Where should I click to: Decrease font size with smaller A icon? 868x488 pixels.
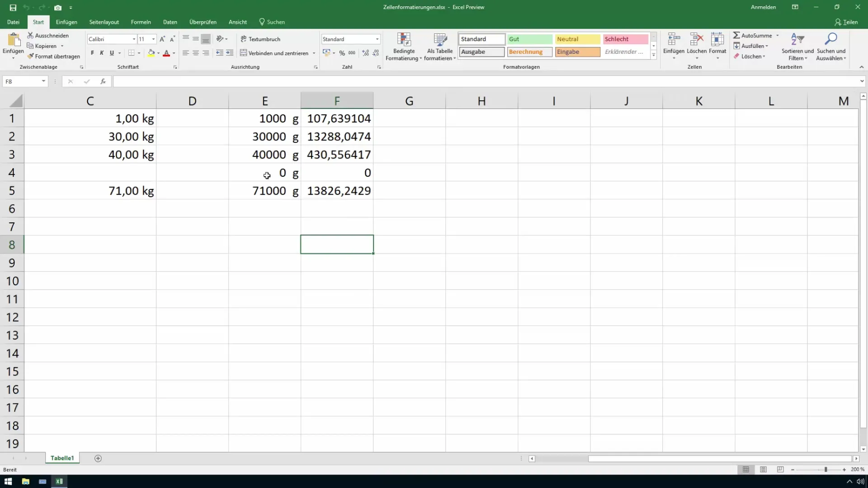tap(172, 39)
